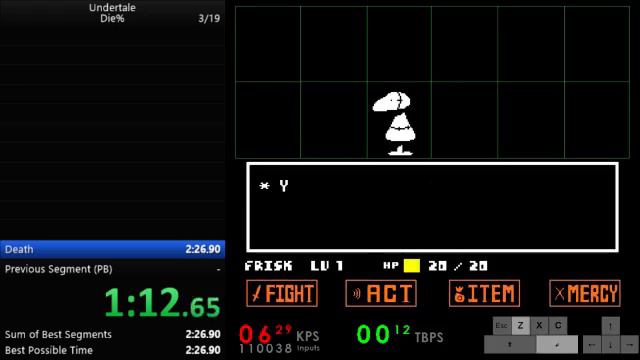Click the Best Possible Time label
This screenshot has height=360, width=640.
coord(49,350)
